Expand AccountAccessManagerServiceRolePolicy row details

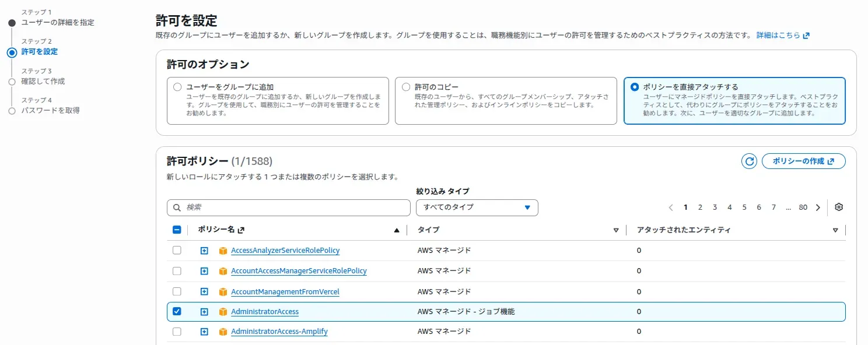click(x=204, y=271)
